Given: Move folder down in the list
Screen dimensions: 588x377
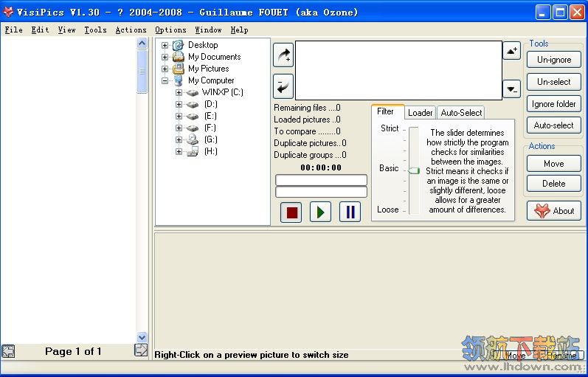Looking at the screenshot, I should [511, 89].
